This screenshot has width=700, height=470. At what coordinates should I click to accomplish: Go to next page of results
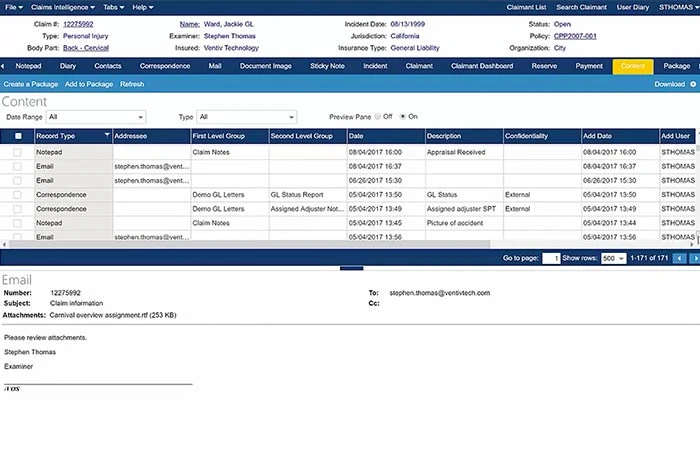[693, 258]
